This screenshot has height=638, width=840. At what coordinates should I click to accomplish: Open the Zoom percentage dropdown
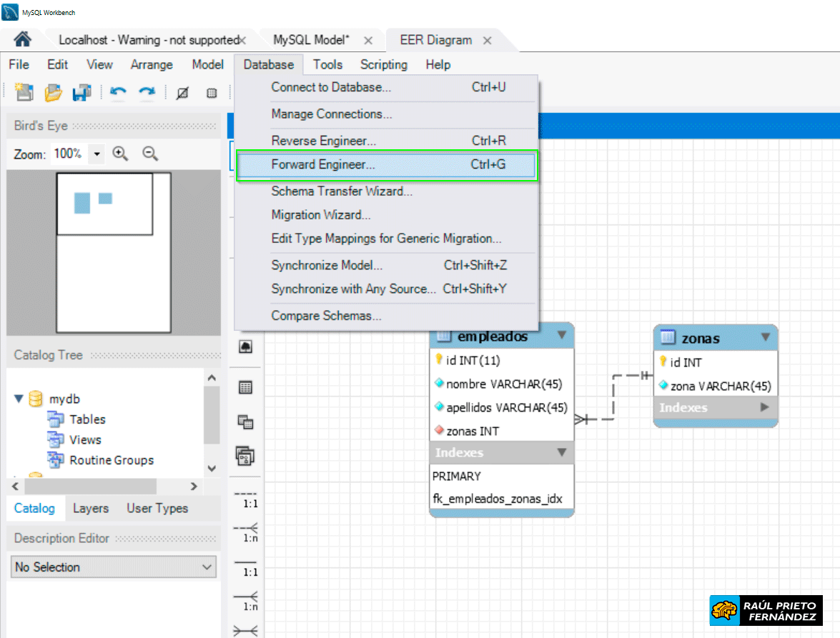coord(97,154)
